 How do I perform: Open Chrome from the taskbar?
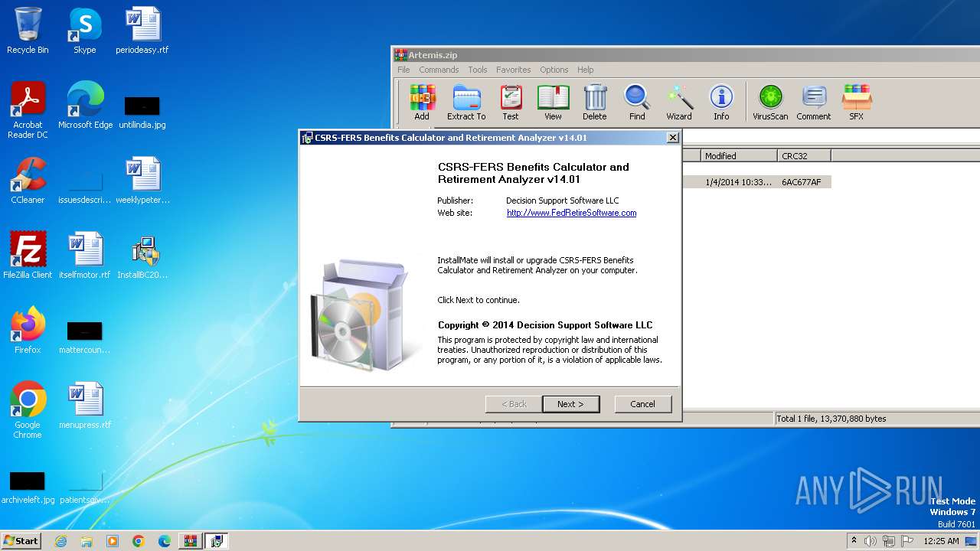[x=139, y=541]
